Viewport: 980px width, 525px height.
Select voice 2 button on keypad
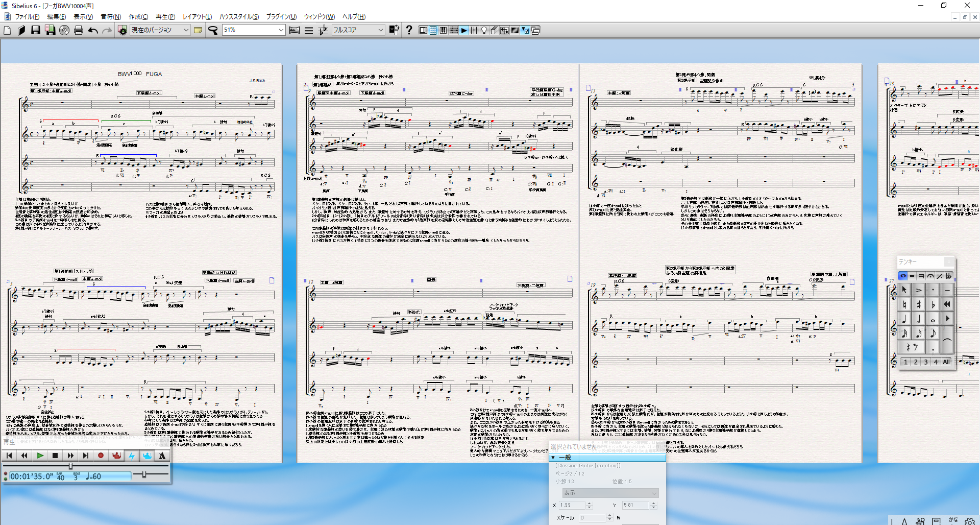click(x=916, y=362)
